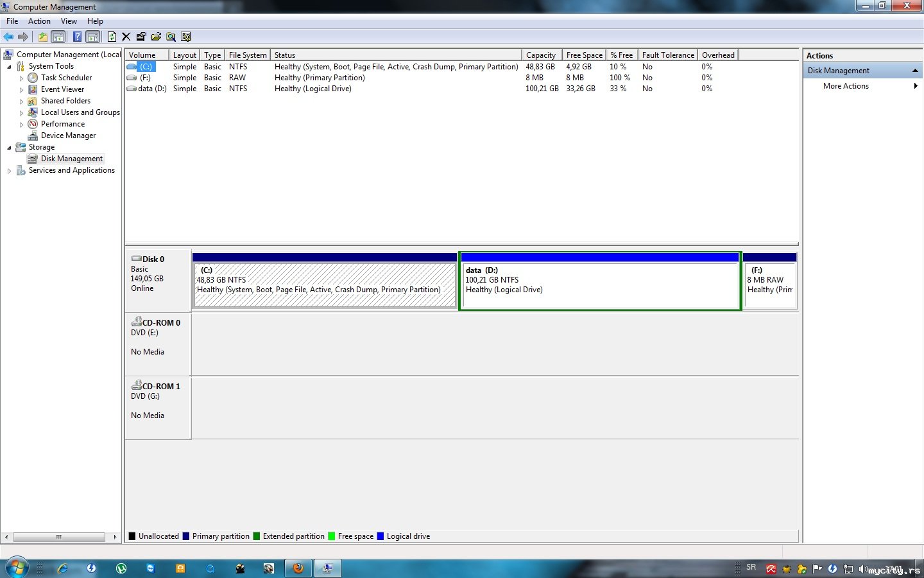Open uTorrent from the taskbar
Screen dimensions: 924x578
pos(121,568)
